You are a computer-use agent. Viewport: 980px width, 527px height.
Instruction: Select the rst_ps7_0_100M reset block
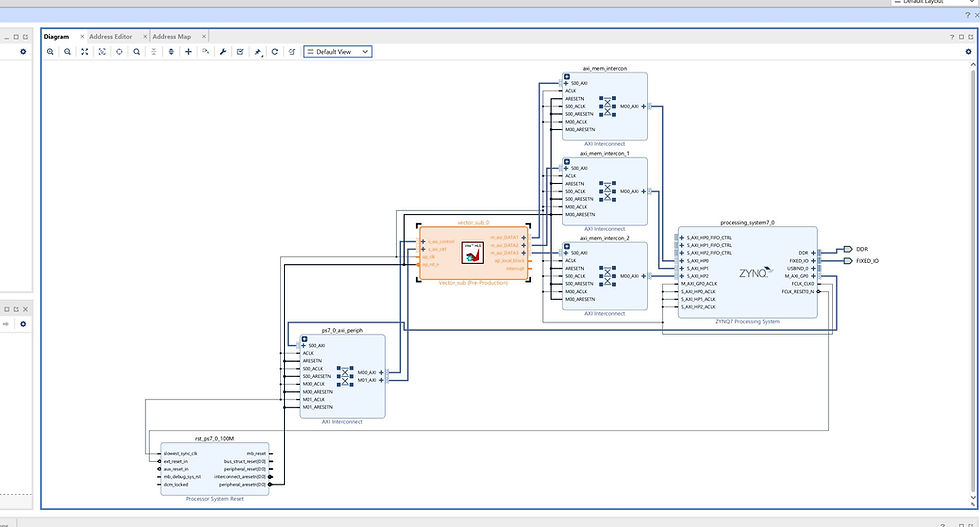(x=214, y=469)
